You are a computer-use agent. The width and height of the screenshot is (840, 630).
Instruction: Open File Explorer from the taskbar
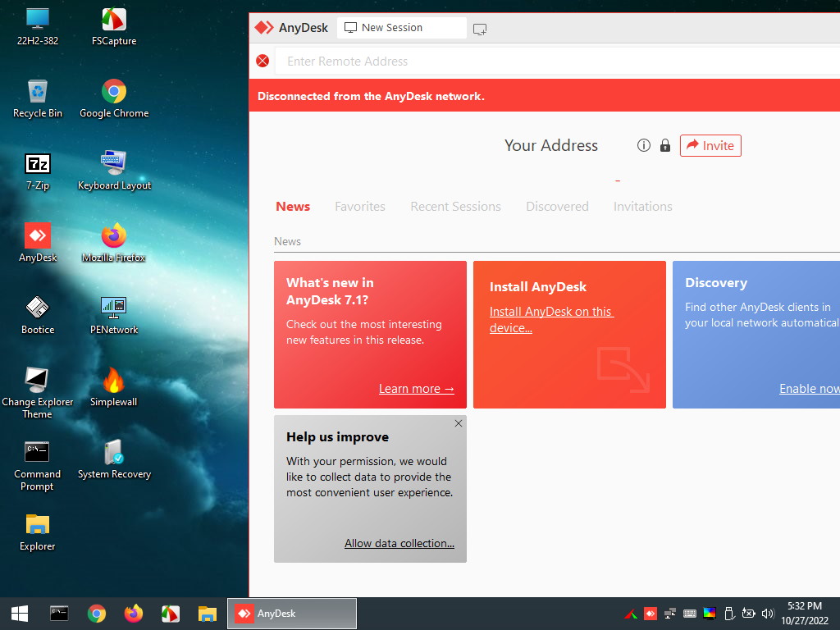[x=208, y=614]
